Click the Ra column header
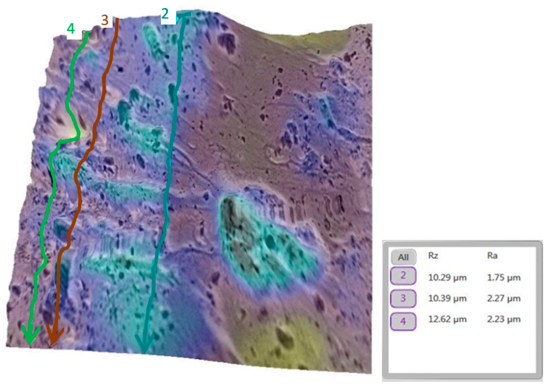The image size is (549, 392). [492, 256]
